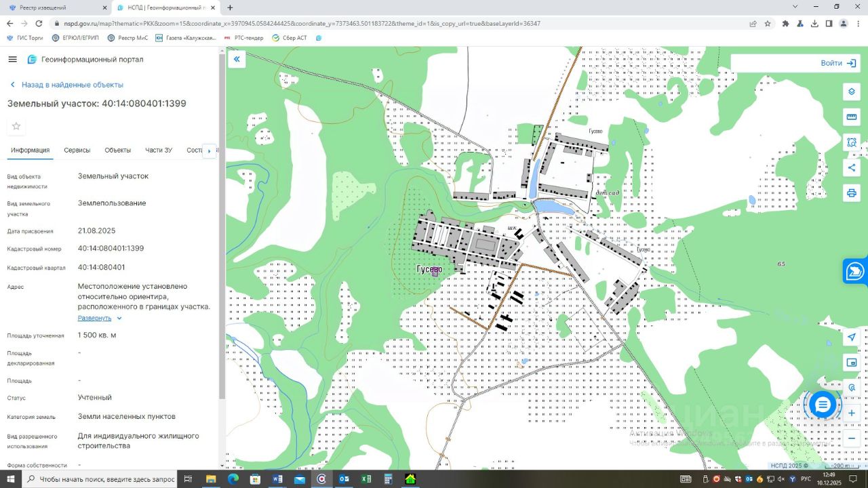The image size is (868, 488).
Task: Click the map search-by-point tool
Action: [x=852, y=388]
